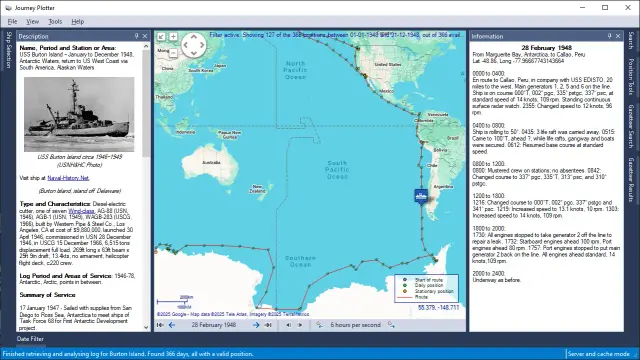Image resolution: width=640 pixels, height=360 pixels.
Task: Click the Information panel date heading
Action: point(547,48)
